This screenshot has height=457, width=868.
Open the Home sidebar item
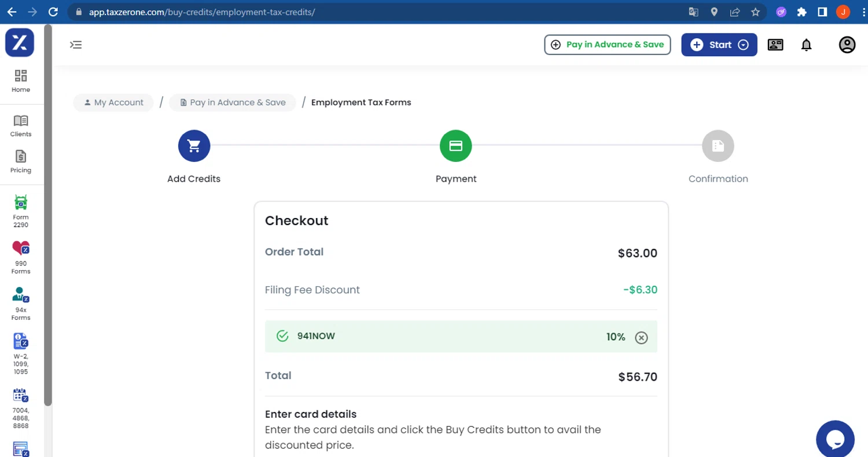click(x=21, y=81)
